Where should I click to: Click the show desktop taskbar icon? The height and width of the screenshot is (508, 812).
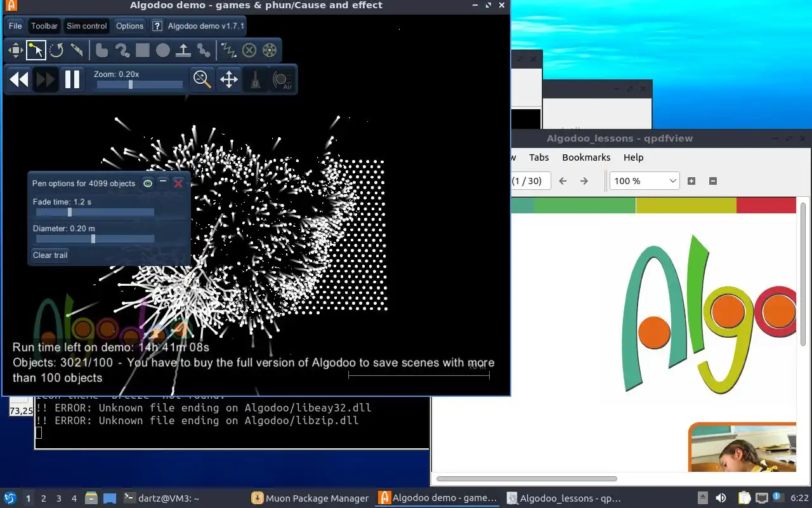pyautogui.click(x=110, y=498)
